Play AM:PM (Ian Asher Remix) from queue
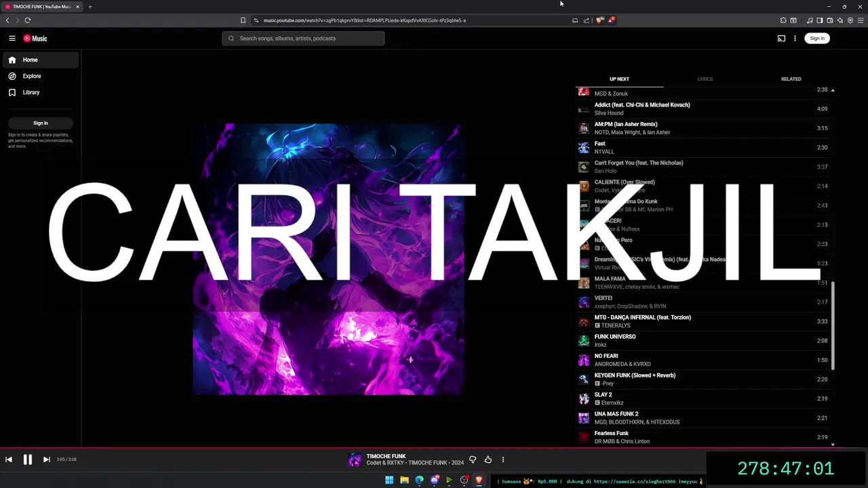868x488 pixels. click(702, 128)
